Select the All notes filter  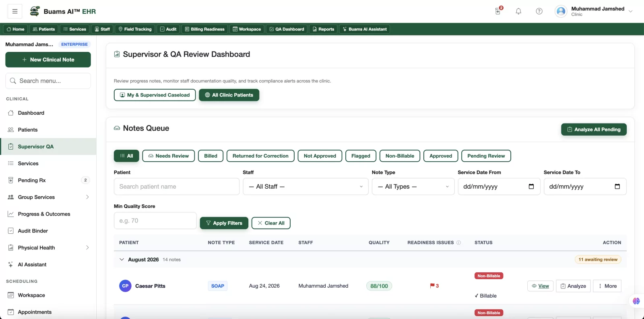126,156
